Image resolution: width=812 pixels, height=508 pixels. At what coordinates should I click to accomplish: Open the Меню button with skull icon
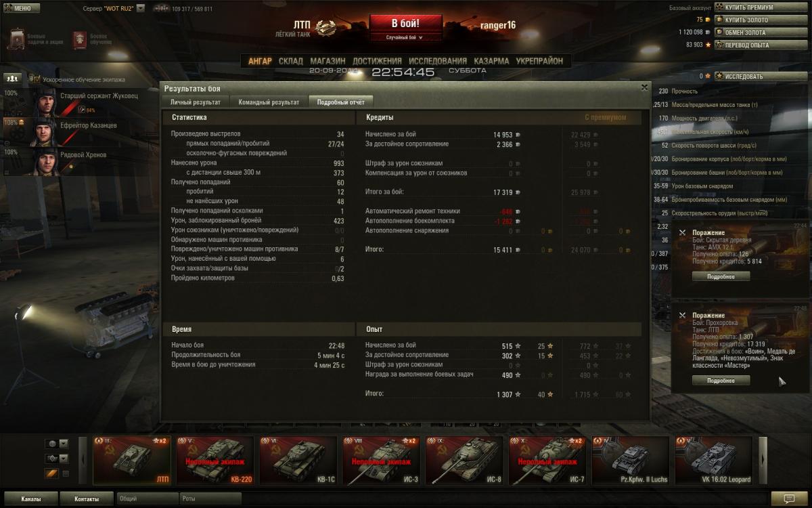[21, 8]
